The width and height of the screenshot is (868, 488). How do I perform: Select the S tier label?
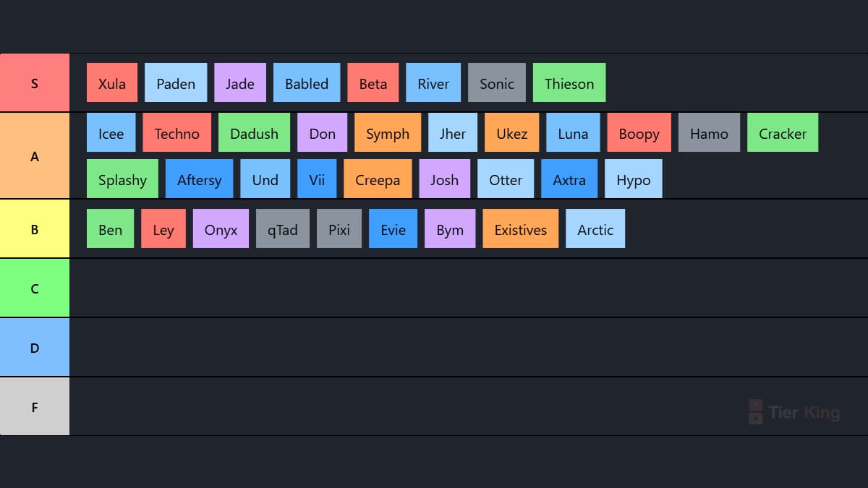pyautogui.click(x=35, y=83)
